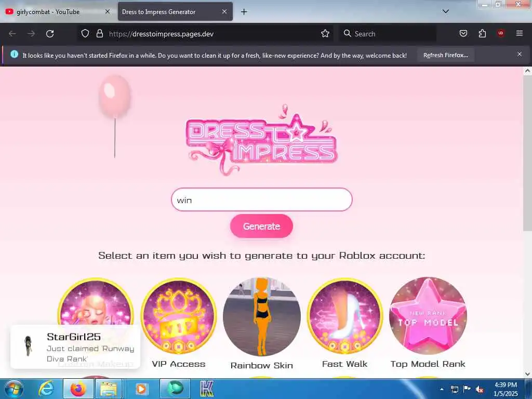
Task: Select the Dress to Impress Generator tab
Action: click(x=175, y=12)
